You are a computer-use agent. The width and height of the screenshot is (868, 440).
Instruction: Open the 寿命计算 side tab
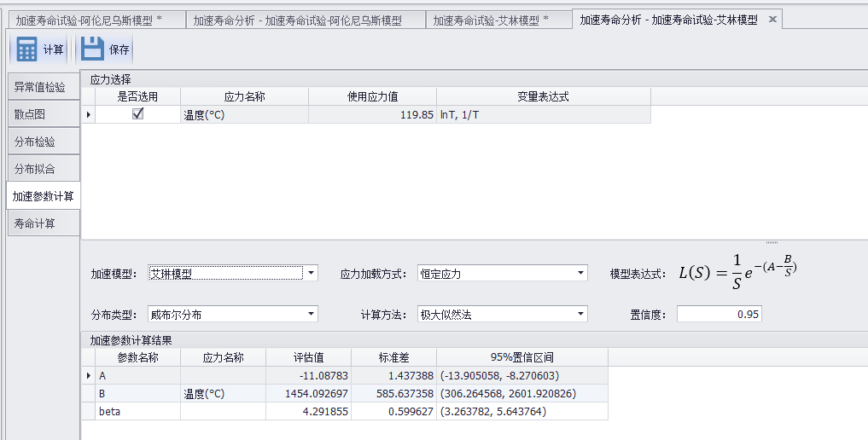(x=44, y=223)
